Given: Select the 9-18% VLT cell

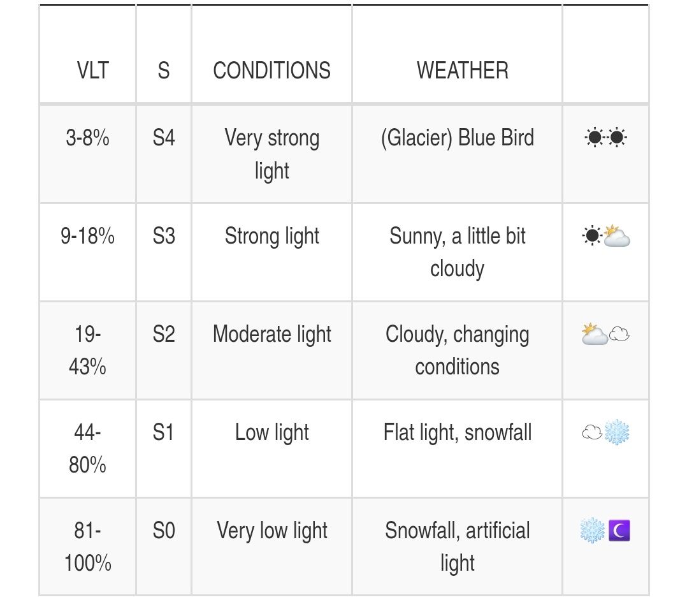Looking at the screenshot, I should [87, 237].
